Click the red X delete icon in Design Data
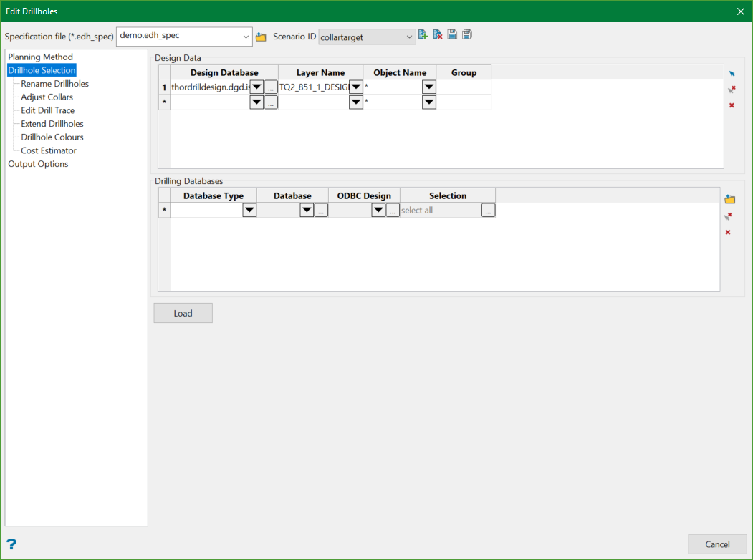753x560 pixels. 732,105
